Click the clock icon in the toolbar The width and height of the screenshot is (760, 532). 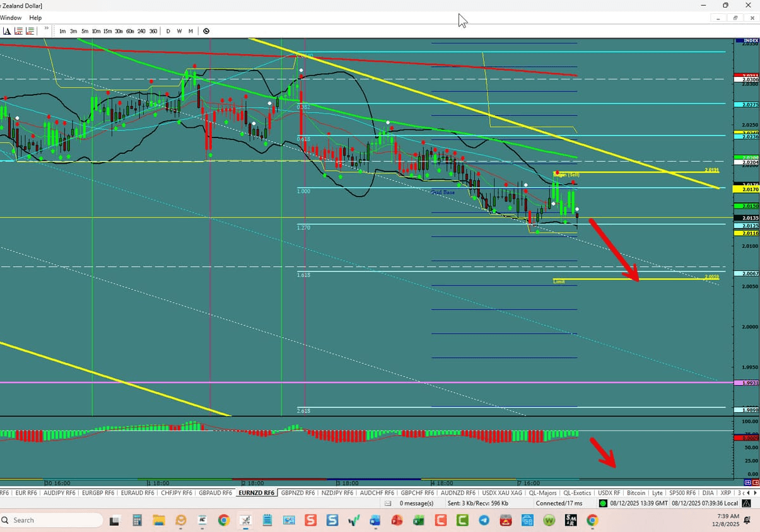point(206,30)
